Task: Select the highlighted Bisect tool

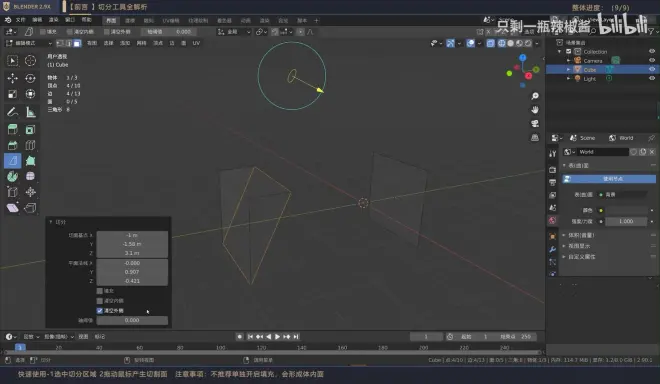Action: coord(13,161)
